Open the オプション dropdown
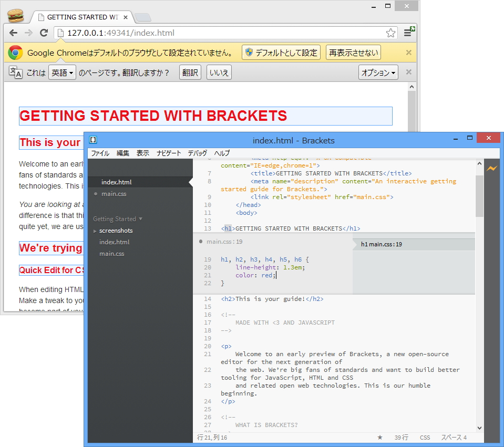 click(378, 72)
